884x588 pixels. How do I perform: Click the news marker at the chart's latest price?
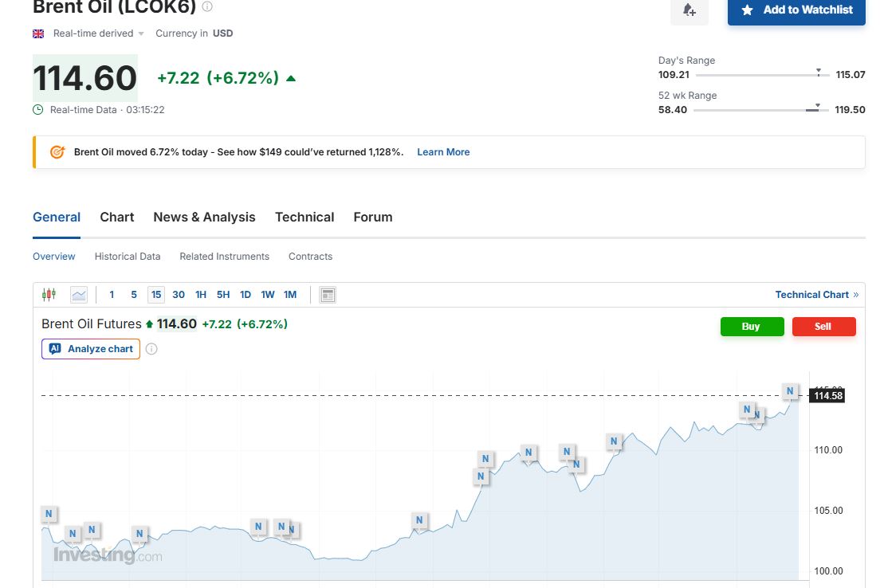pos(789,391)
